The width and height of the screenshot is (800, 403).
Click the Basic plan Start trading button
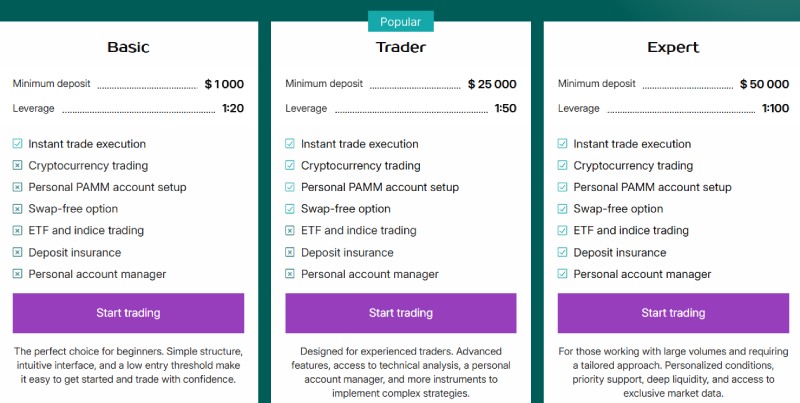[128, 313]
